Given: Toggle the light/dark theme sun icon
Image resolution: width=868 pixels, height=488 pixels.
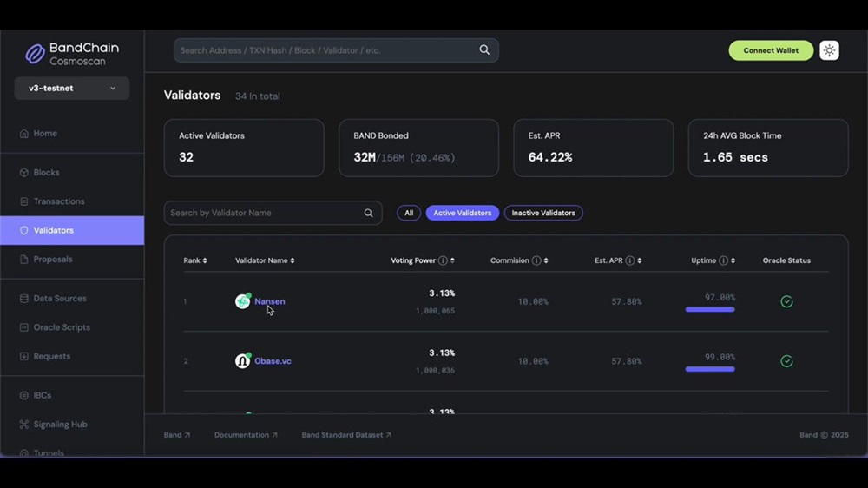Looking at the screenshot, I should click(x=829, y=50).
